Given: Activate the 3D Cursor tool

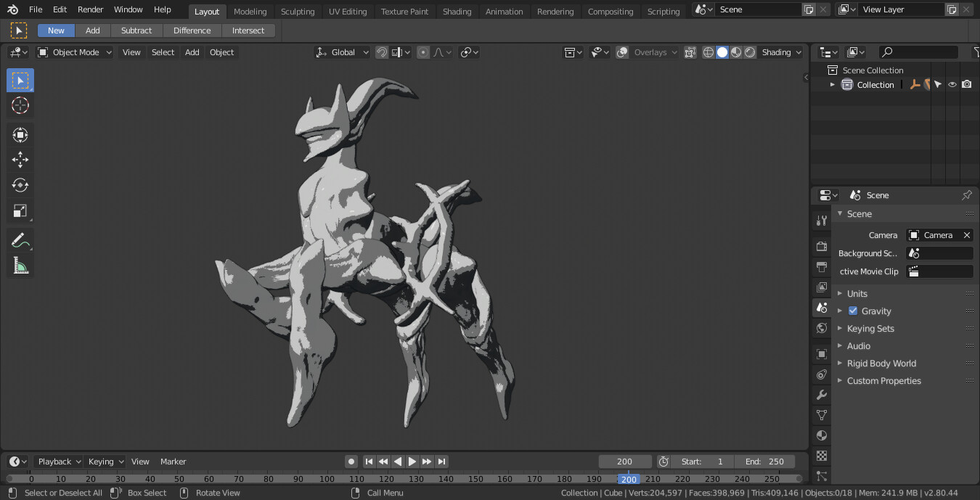Looking at the screenshot, I should point(20,105).
